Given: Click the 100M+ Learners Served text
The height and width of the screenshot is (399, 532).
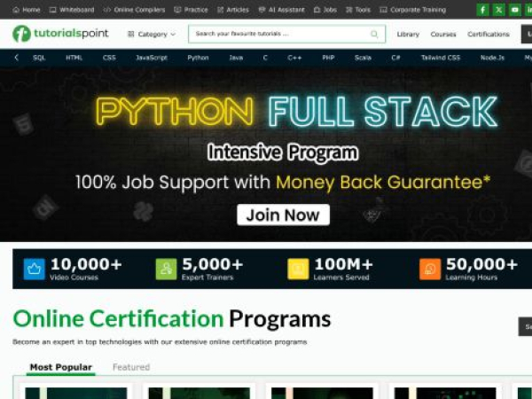Looking at the screenshot, I should (343, 269).
